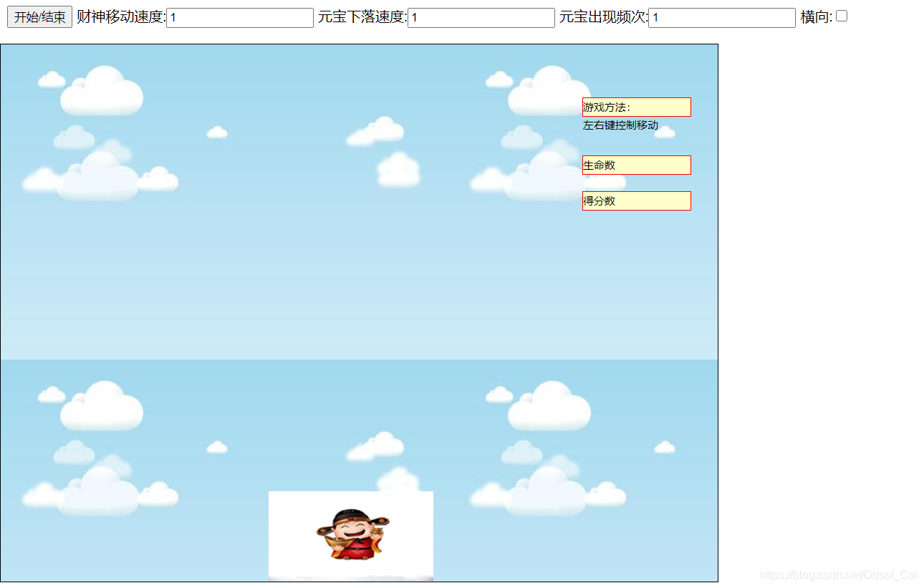This screenshot has height=588, width=924.
Task: Click the 左右键控制移动 instruction text
Action: [620, 125]
